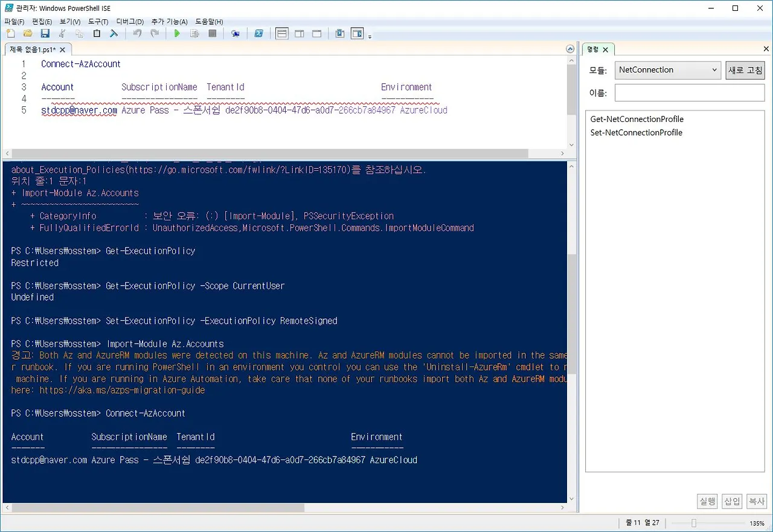Close the 제목 없음1.ps1* script tab

tap(62, 50)
